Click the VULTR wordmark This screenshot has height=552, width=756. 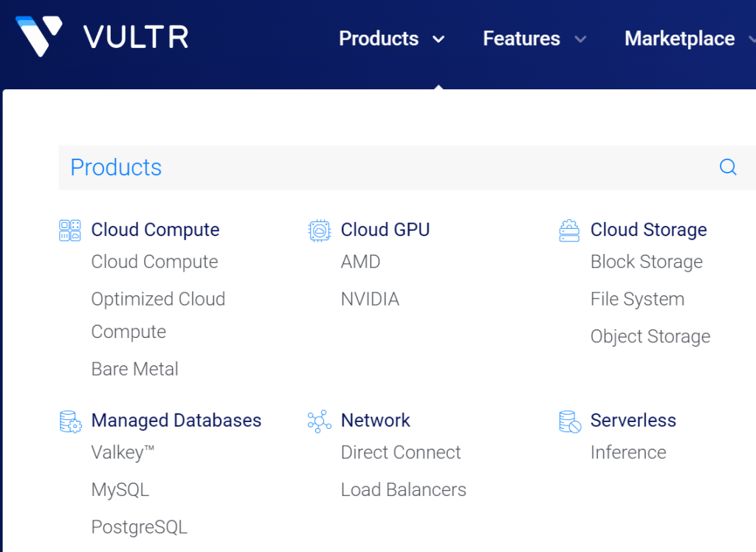click(x=136, y=37)
